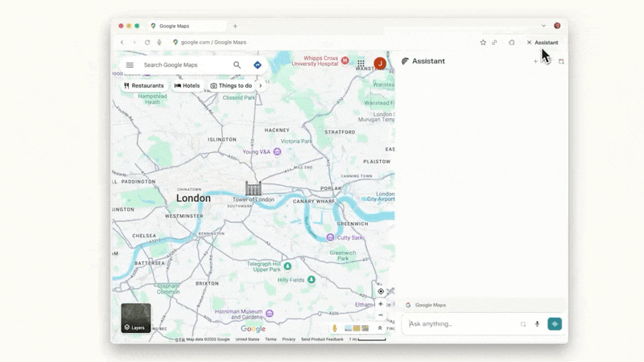Click the Horniman Museum pin
The height and width of the screenshot is (362, 644).
pyautogui.click(x=270, y=314)
